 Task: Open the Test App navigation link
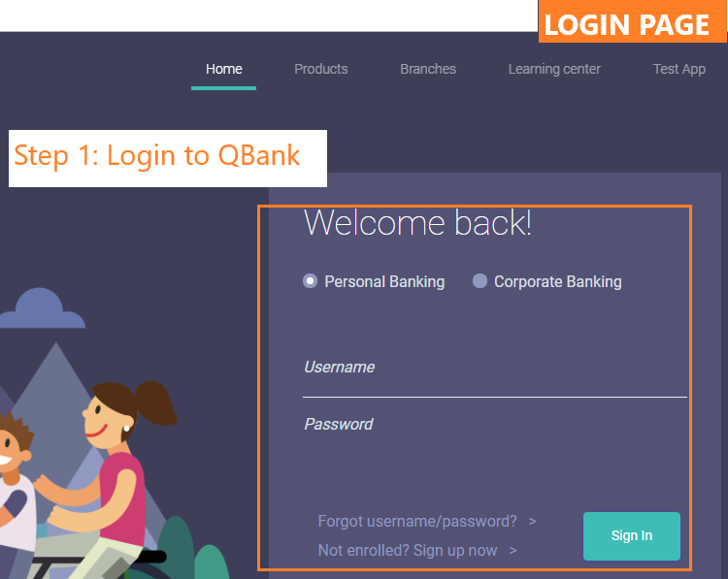coord(679,69)
